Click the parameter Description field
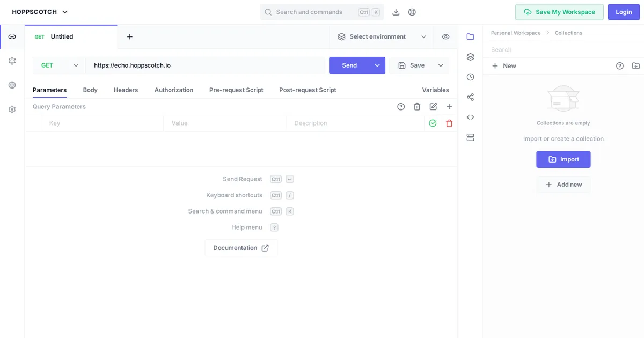 355,123
